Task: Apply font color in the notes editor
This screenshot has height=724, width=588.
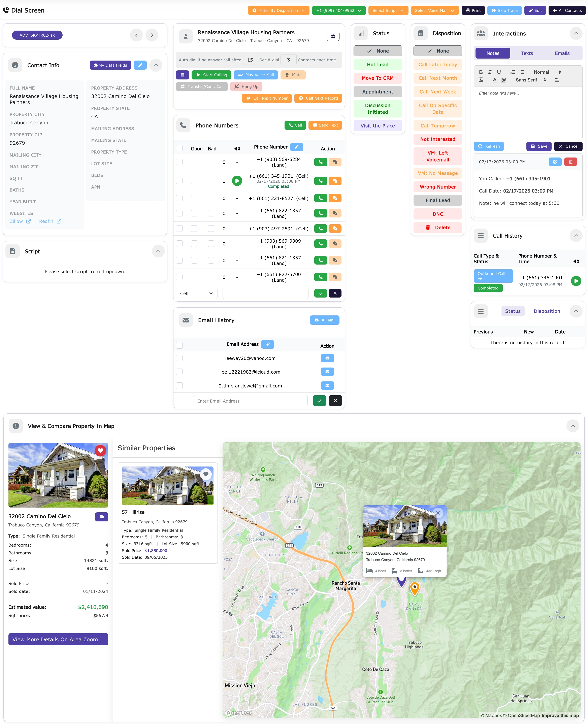Action: pos(495,80)
